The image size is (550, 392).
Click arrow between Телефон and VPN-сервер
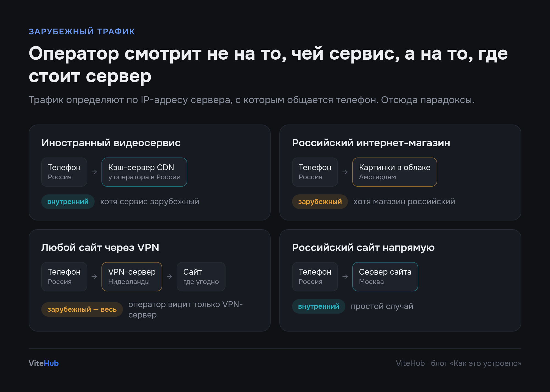coord(94,277)
